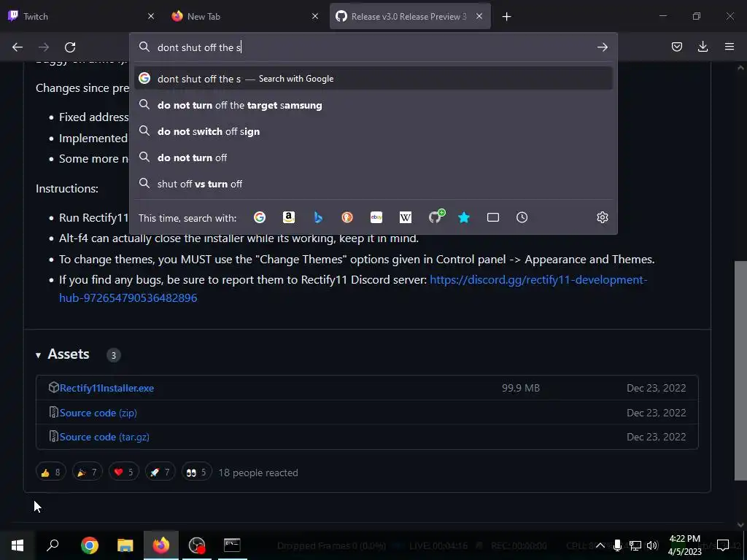Download Source code (zip)
This screenshot has width=747, height=560.
(x=98, y=413)
